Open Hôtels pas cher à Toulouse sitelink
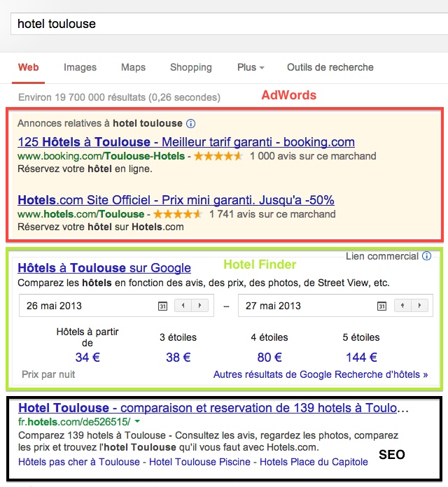448x487 pixels. point(79,462)
